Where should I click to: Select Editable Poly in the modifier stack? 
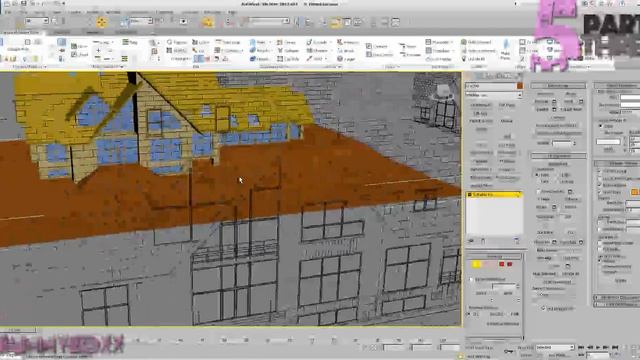point(493,195)
